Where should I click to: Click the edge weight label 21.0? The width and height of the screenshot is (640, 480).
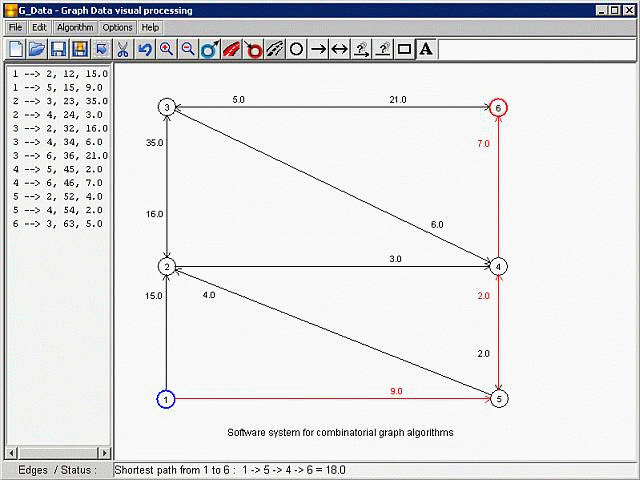pyautogui.click(x=398, y=100)
